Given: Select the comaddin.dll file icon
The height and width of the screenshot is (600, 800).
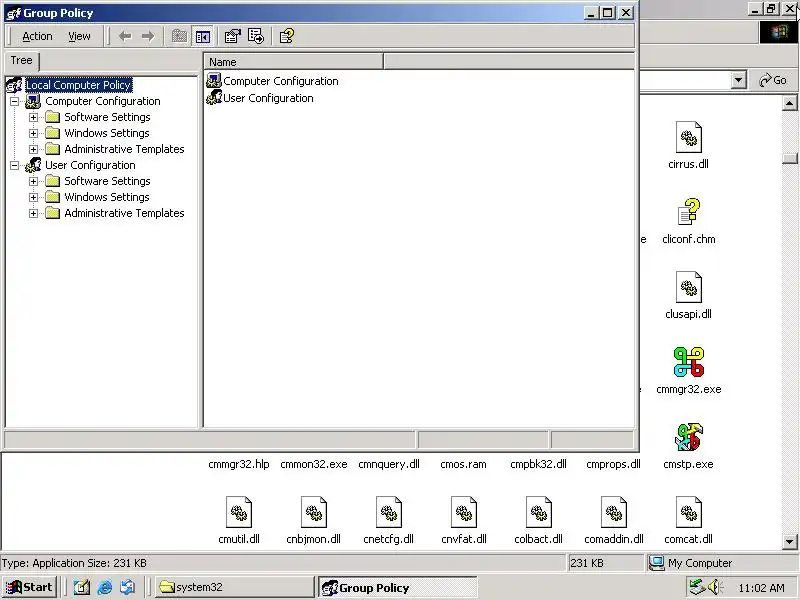Looking at the screenshot, I should coord(614,512).
